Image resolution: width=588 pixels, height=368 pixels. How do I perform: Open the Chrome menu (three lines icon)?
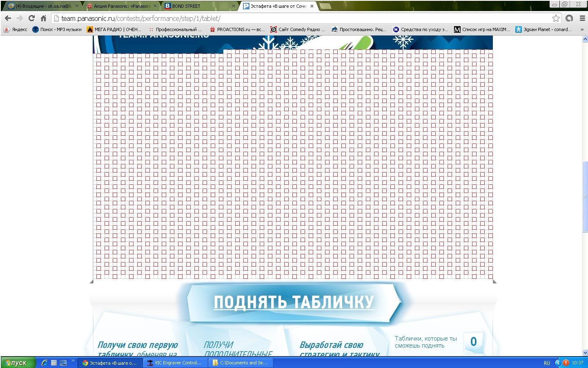click(x=582, y=18)
